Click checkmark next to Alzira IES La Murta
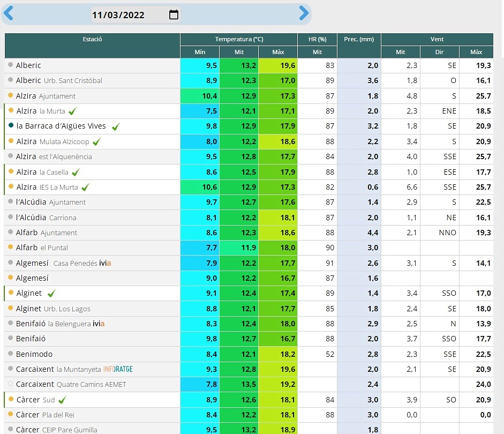Viewport: 504px width, 434px height. (86, 188)
